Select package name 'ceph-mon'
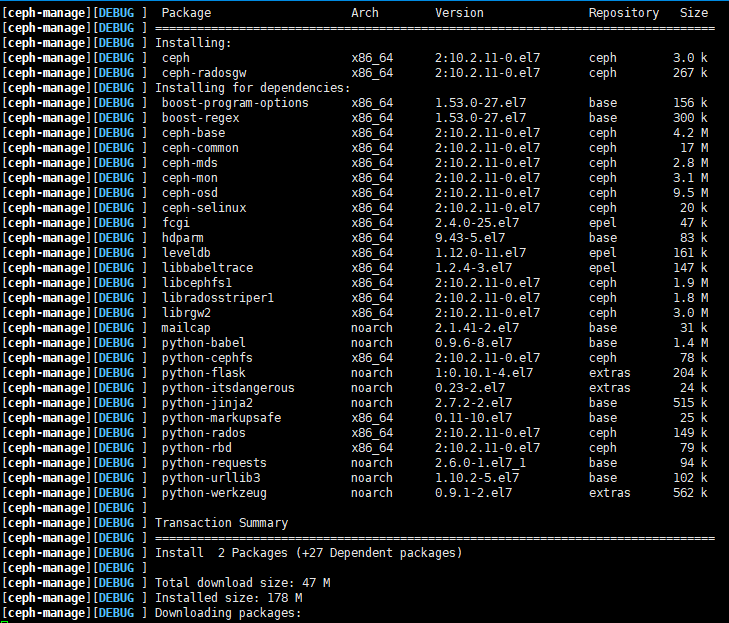The image size is (729, 623). click(190, 178)
